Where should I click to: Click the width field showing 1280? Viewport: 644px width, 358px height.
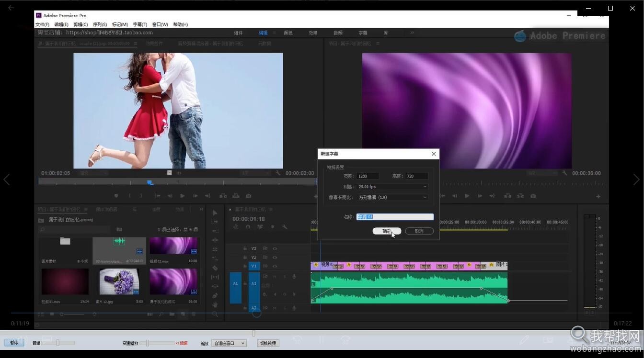(368, 176)
